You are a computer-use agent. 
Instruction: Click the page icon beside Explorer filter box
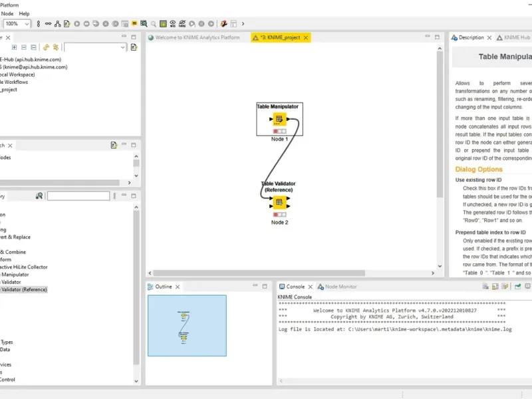point(134,47)
